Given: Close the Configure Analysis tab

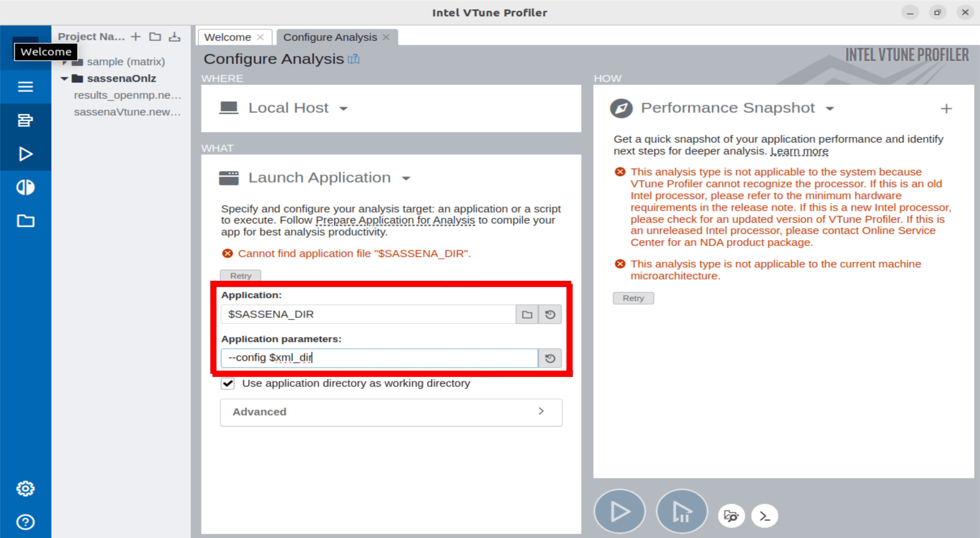Looking at the screenshot, I should click(386, 37).
